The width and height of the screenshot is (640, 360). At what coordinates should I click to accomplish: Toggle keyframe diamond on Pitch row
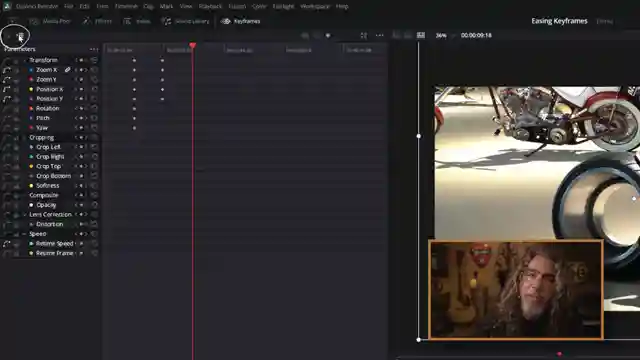pos(81,118)
